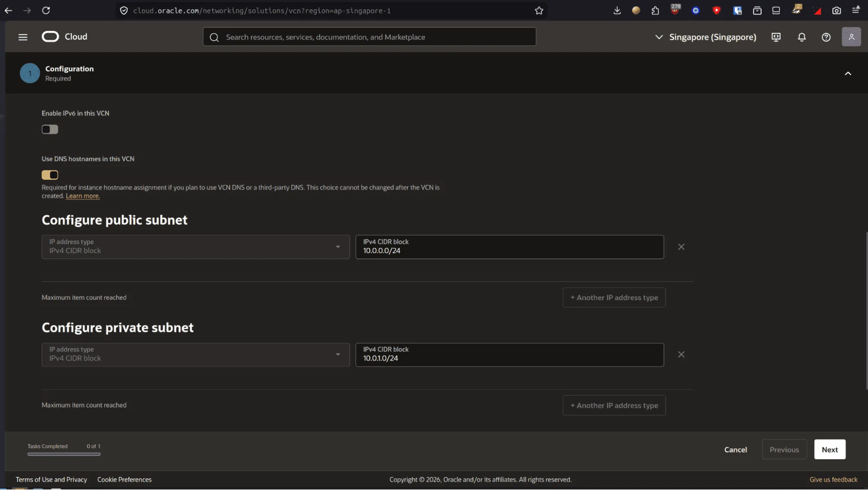Click the uBlock Origin extension icon showing 278
Viewport: 868px width, 490px height.
pyautogui.click(x=675, y=10)
